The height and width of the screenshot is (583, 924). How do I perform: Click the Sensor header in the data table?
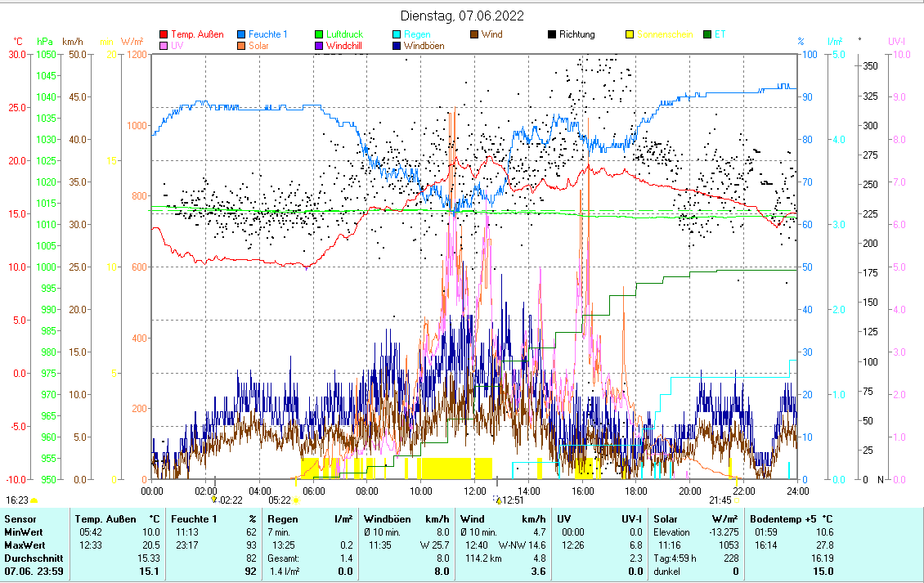pyautogui.click(x=20, y=518)
